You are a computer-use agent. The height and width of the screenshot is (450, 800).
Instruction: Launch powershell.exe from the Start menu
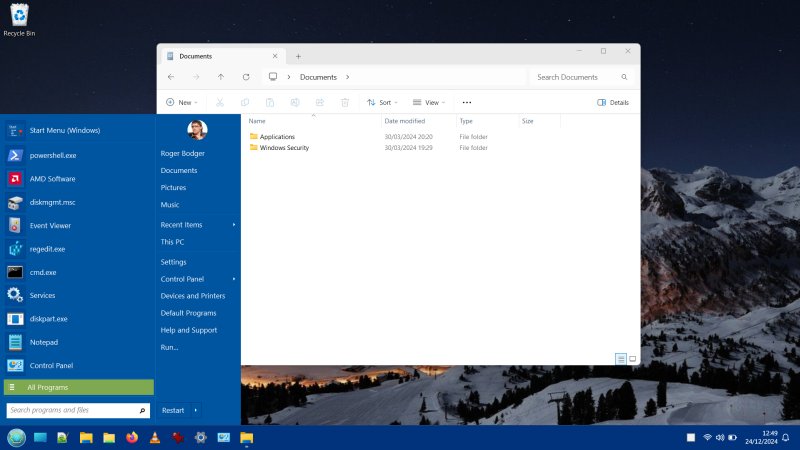click(x=52, y=155)
